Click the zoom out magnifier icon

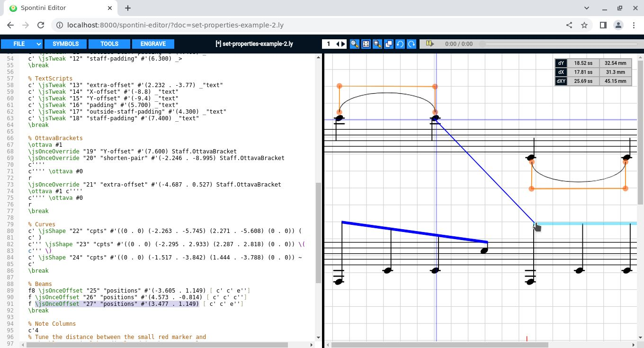[x=377, y=44]
